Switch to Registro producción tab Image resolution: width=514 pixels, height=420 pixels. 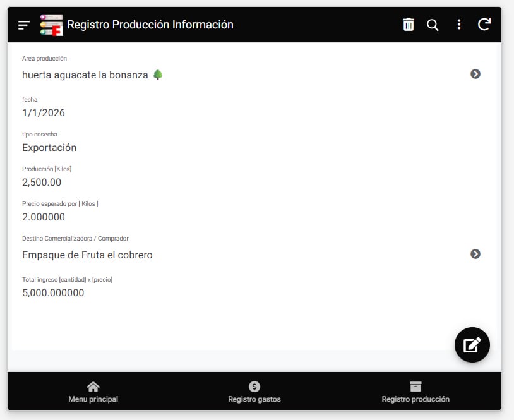pyautogui.click(x=415, y=392)
